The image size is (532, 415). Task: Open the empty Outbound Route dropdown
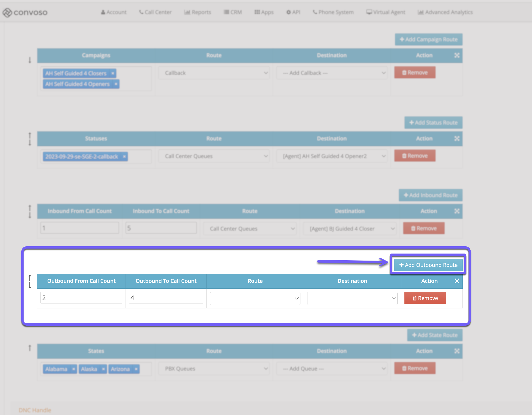tap(255, 298)
